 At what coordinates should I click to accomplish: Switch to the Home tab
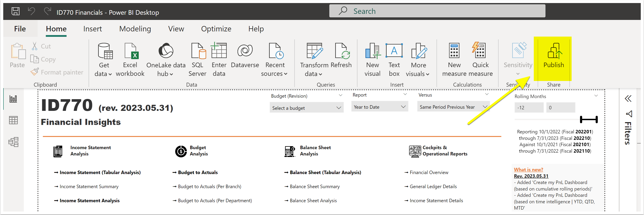(x=56, y=29)
